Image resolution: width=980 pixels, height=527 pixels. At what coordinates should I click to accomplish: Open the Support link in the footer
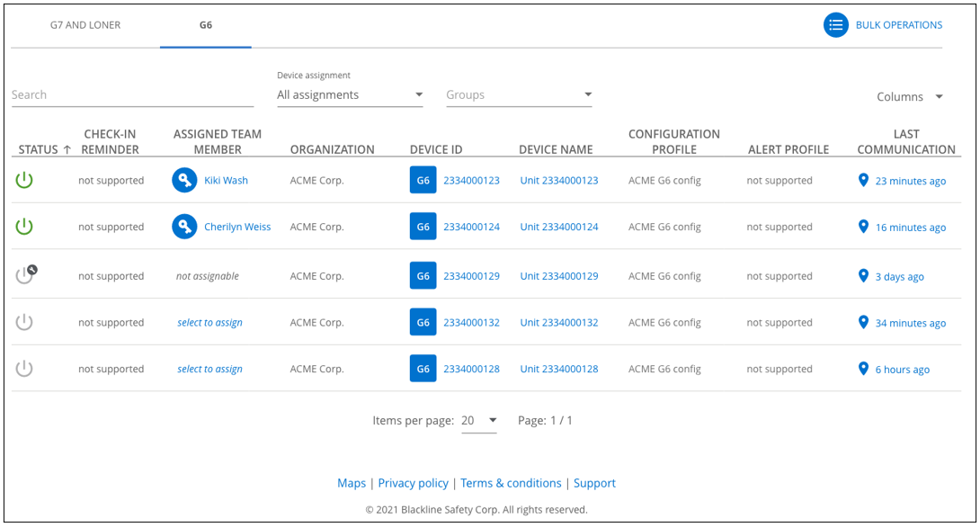pos(594,483)
